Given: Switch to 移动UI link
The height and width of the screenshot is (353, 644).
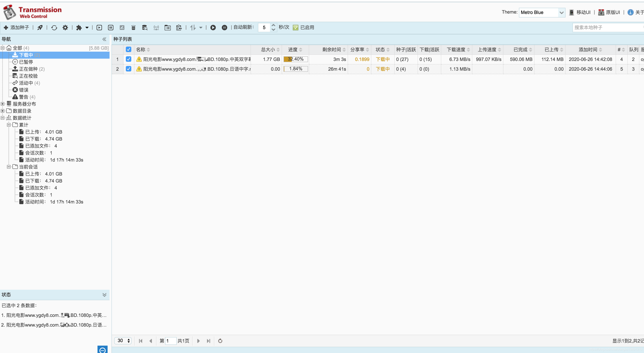Looking at the screenshot, I should pos(583,12).
